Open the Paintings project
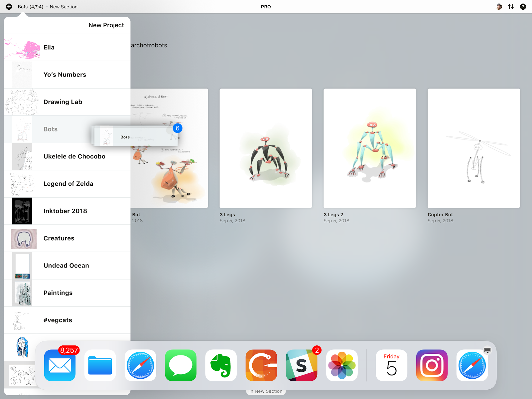 pyautogui.click(x=67, y=293)
